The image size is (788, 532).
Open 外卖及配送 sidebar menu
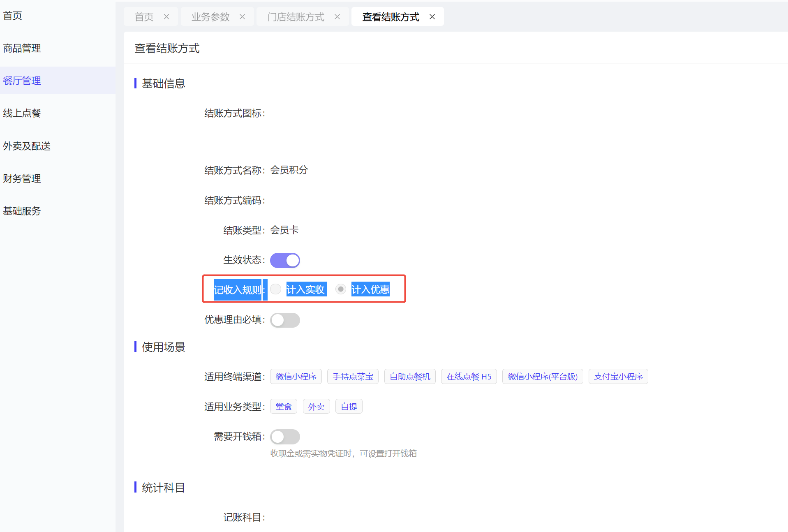click(27, 146)
